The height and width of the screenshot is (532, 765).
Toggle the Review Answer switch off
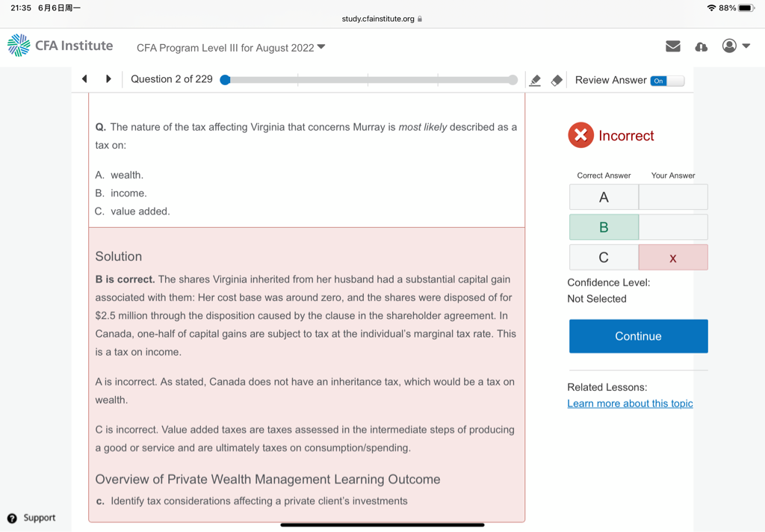[x=666, y=81]
